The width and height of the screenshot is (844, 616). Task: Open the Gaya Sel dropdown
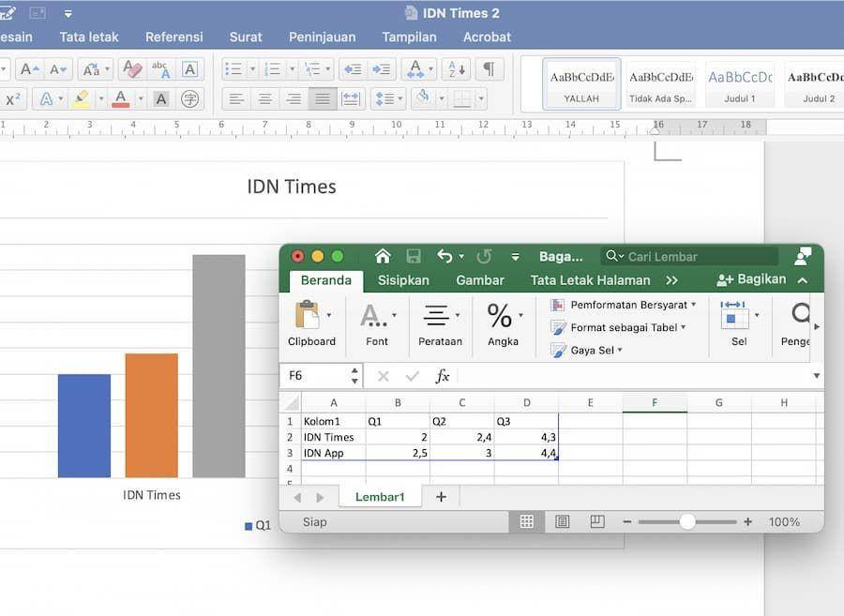(587, 351)
